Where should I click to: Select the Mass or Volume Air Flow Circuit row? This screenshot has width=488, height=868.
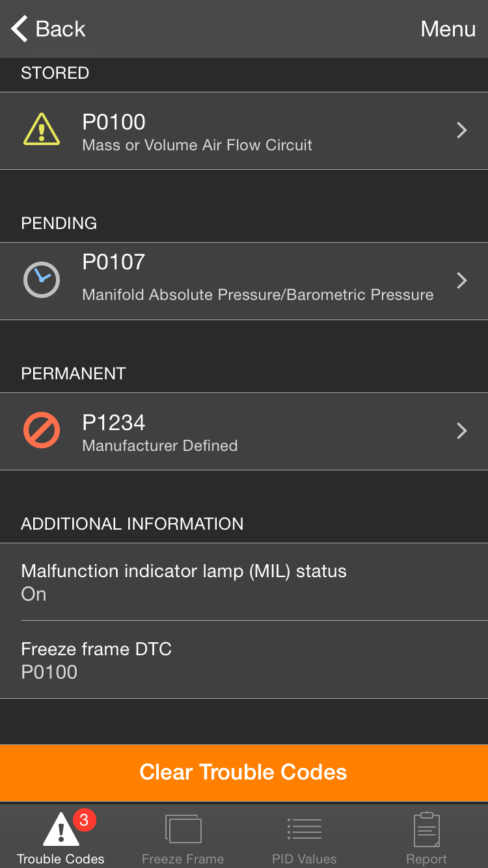244,131
